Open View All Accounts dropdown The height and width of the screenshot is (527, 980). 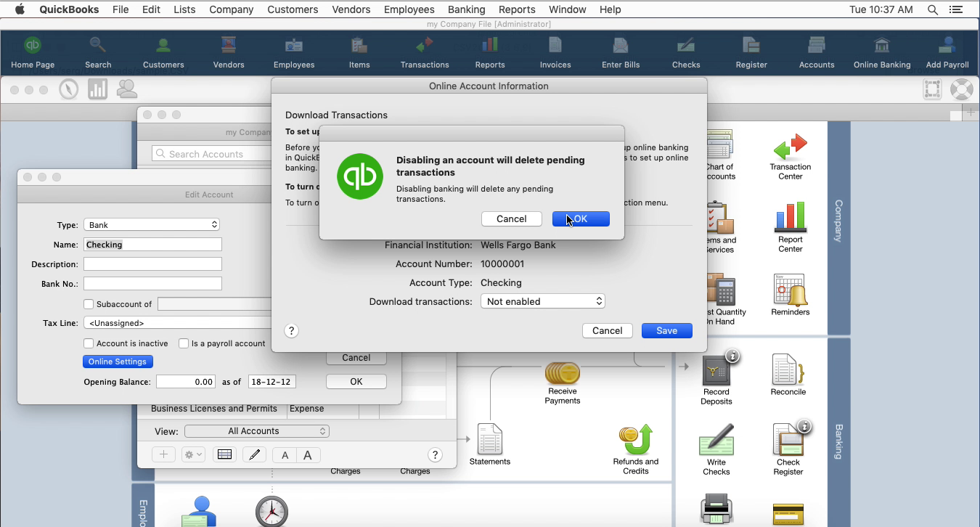(257, 431)
